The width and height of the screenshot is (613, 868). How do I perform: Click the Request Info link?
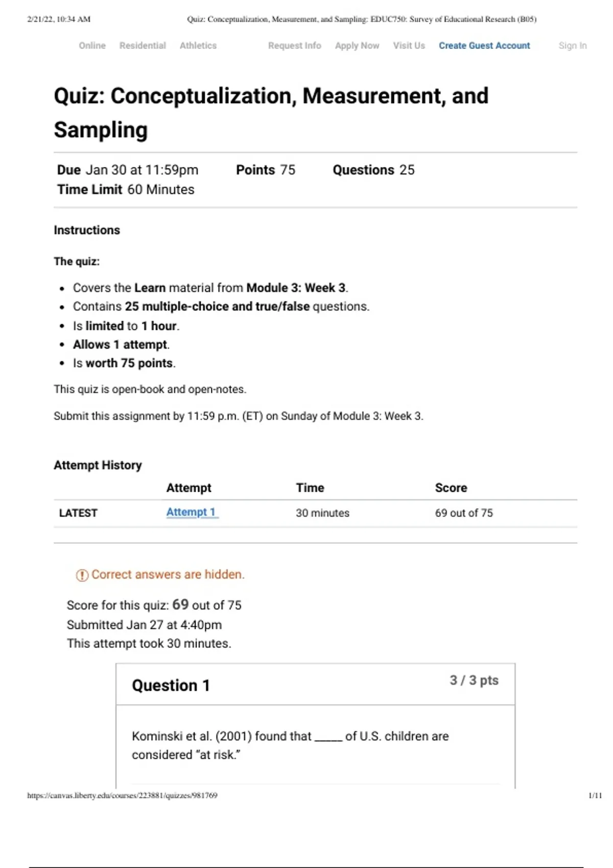295,45
